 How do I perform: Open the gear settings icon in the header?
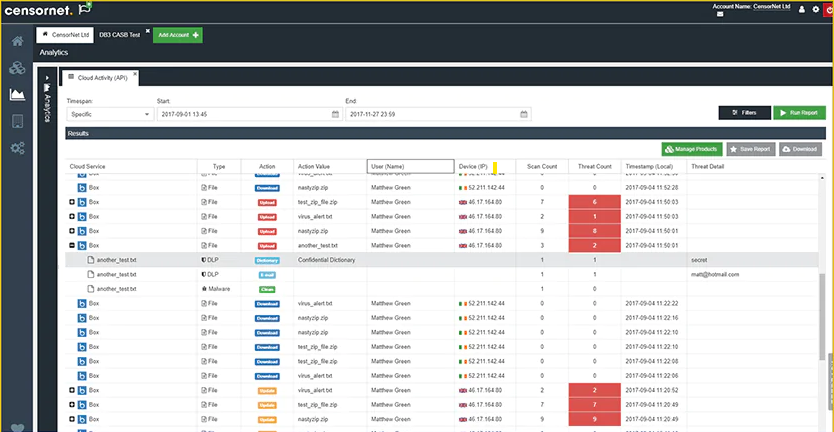coord(816,10)
